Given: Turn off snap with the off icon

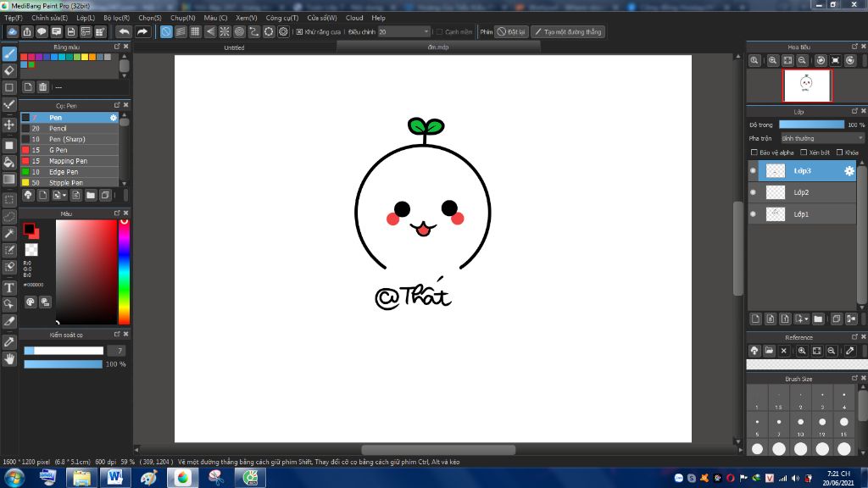Looking at the screenshot, I should (166, 31).
